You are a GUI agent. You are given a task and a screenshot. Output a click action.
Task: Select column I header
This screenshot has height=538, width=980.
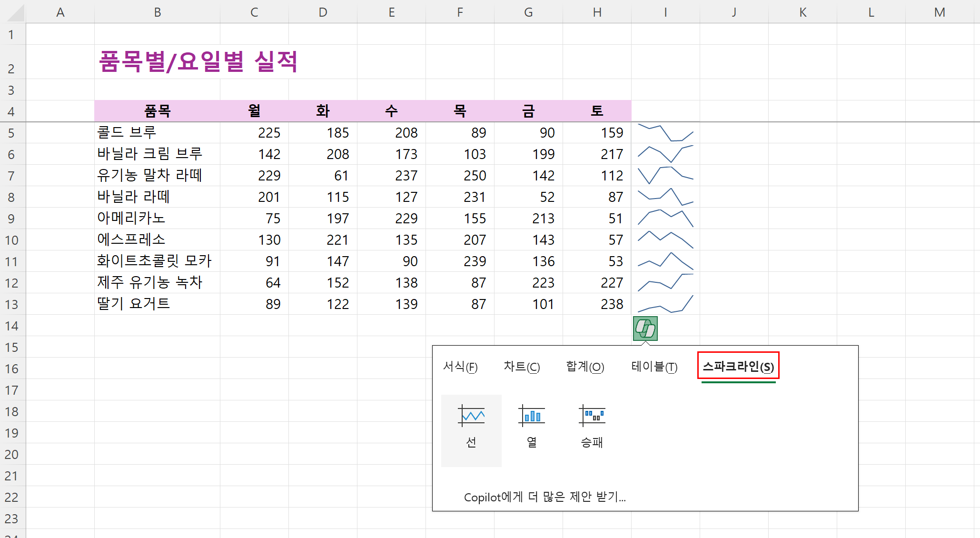tap(665, 12)
